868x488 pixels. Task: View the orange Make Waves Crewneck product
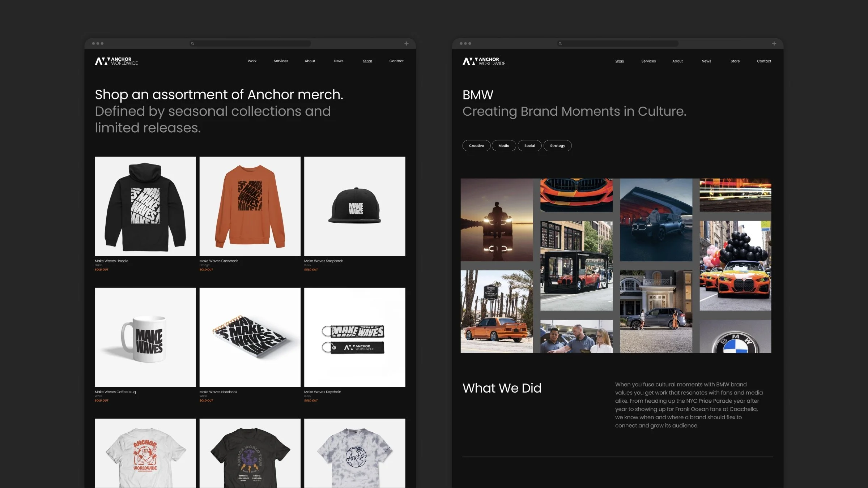(250, 206)
